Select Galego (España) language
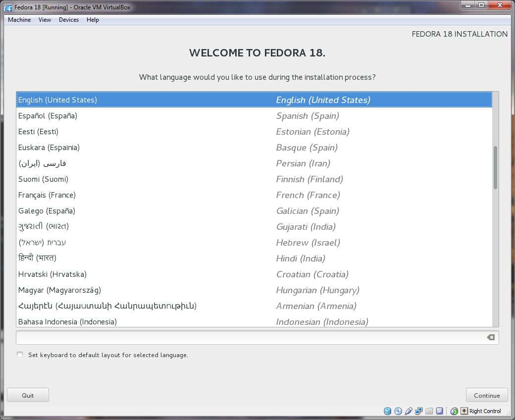This screenshot has height=420, width=515. point(254,211)
